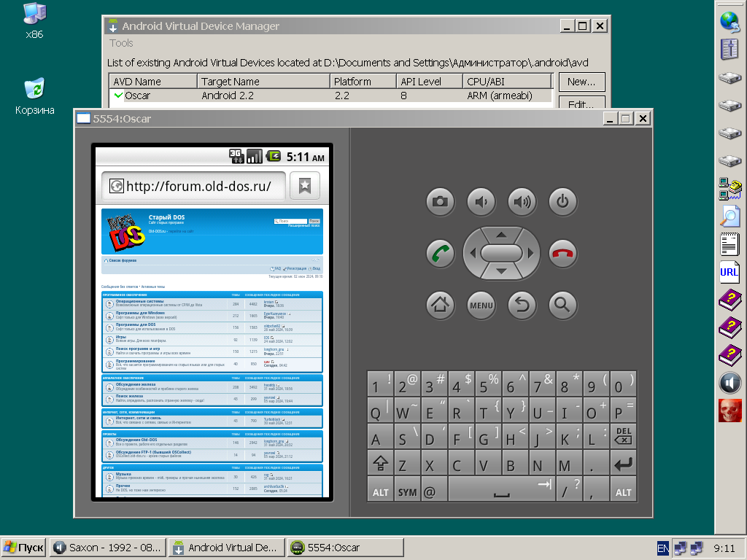Screen dimensions: 747x560
Task: Click the D-pad left arrow
Action: tap(472, 253)
